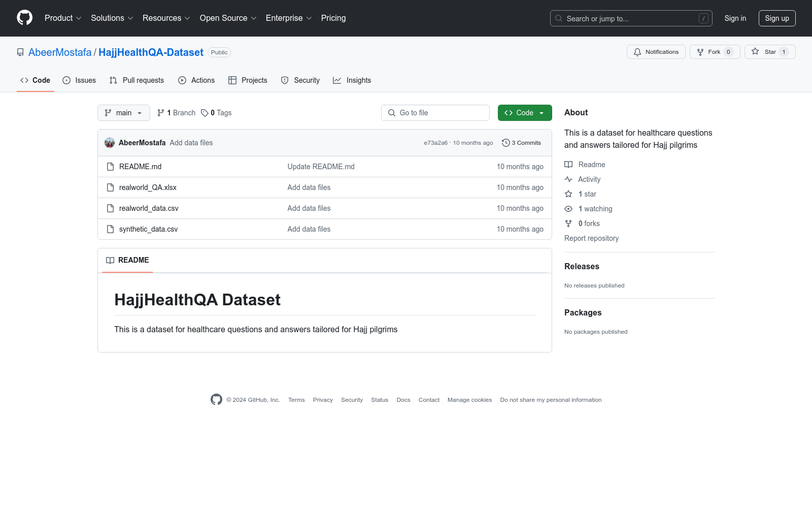The height and width of the screenshot is (508, 812).
Task: Expand the Product menu
Action: point(63,18)
